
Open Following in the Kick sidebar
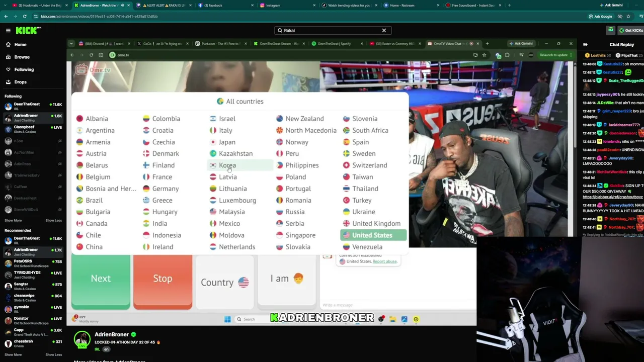[24, 69]
